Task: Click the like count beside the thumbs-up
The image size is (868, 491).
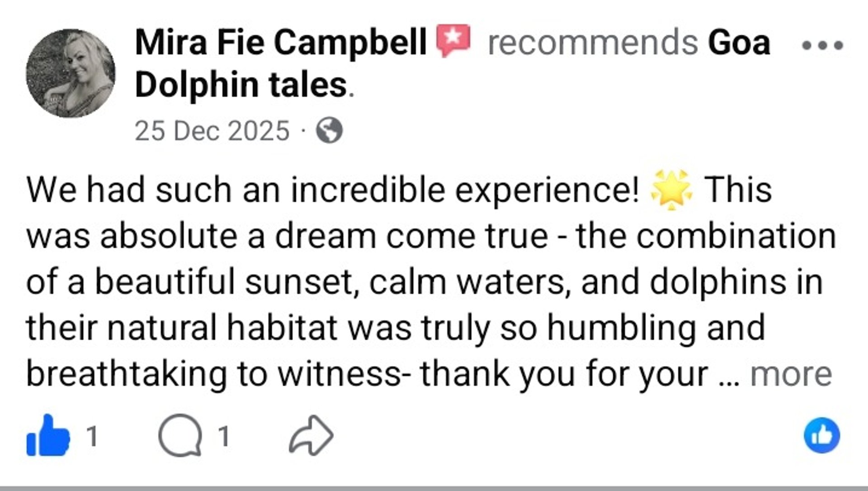Action: click(92, 436)
